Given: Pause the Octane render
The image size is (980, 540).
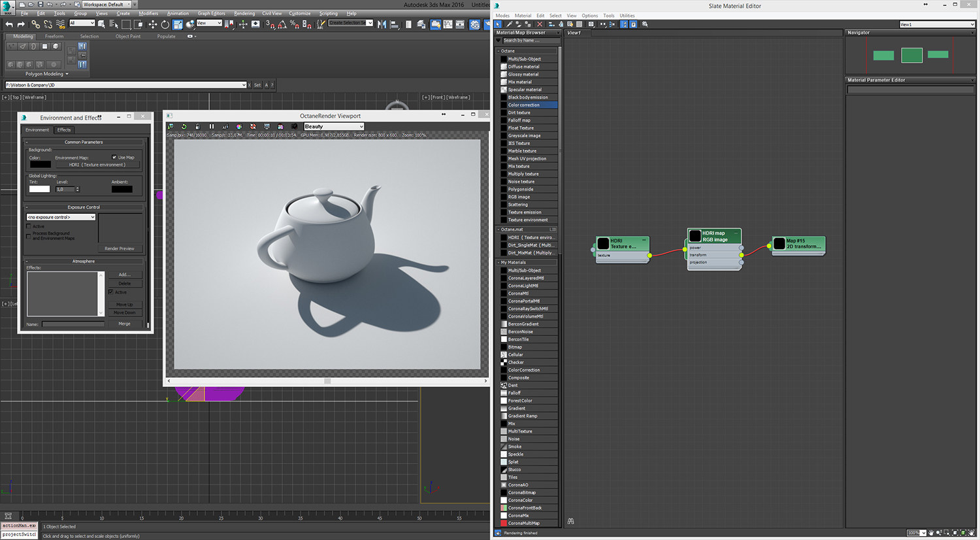Looking at the screenshot, I should pos(211,126).
